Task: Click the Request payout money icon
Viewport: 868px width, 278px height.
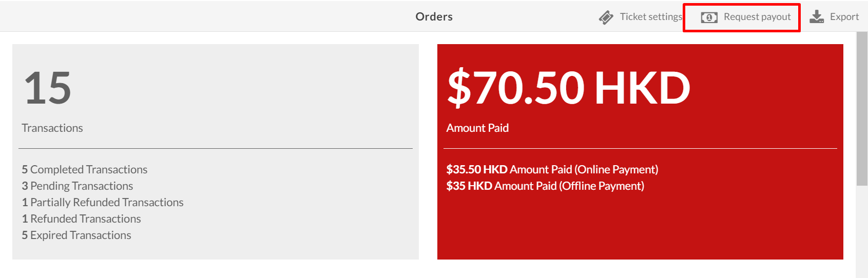Action: [709, 17]
